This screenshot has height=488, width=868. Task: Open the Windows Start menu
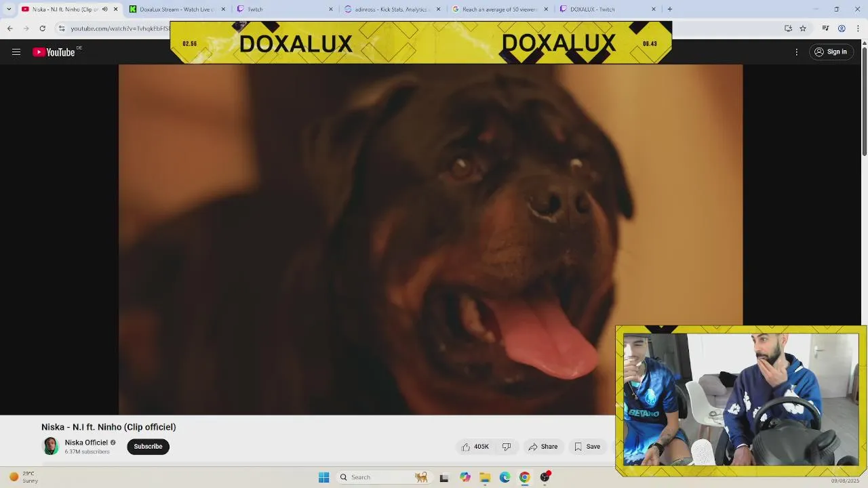point(323,477)
